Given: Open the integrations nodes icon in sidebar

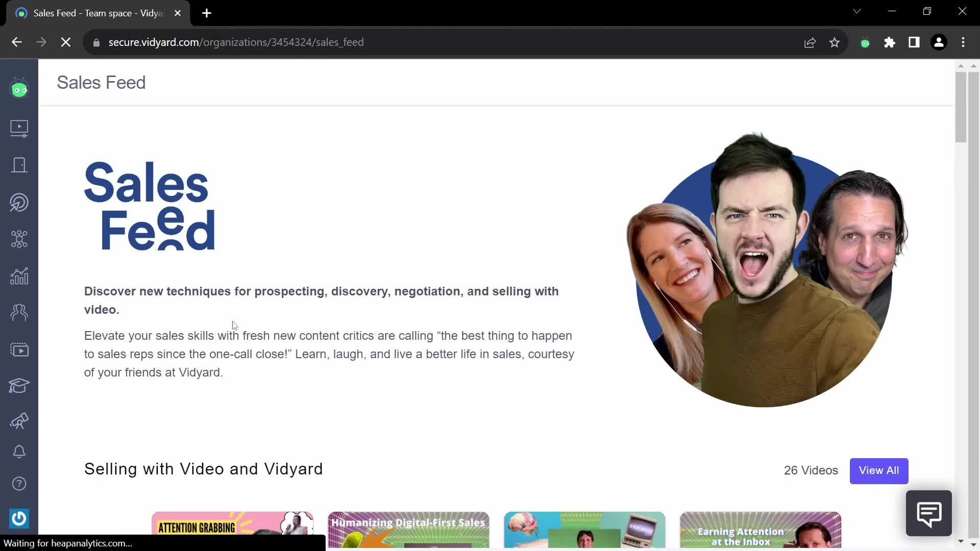Looking at the screenshot, I should coord(19,239).
